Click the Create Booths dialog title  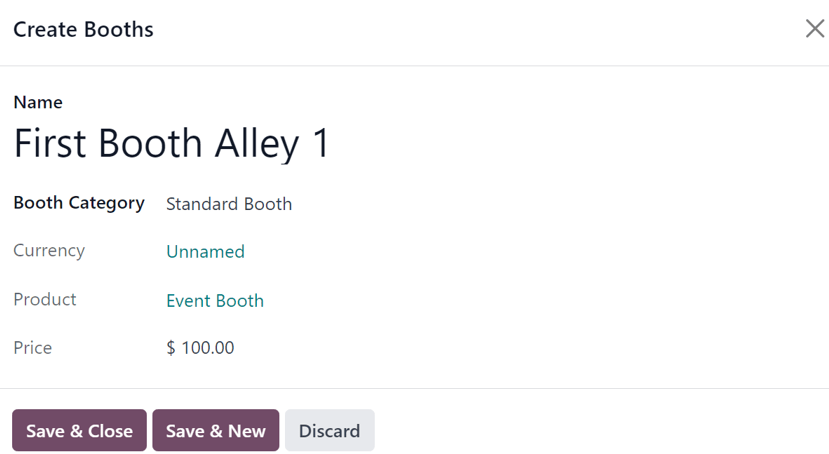coord(83,30)
